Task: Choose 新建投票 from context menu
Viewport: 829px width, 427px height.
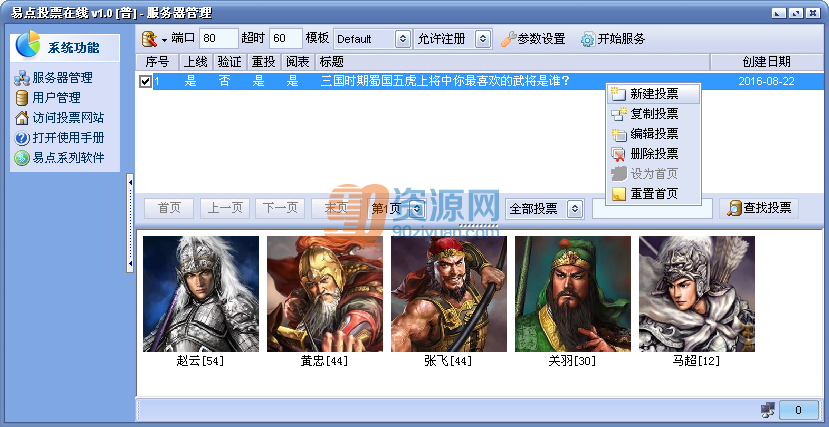Action: tap(654, 95)
